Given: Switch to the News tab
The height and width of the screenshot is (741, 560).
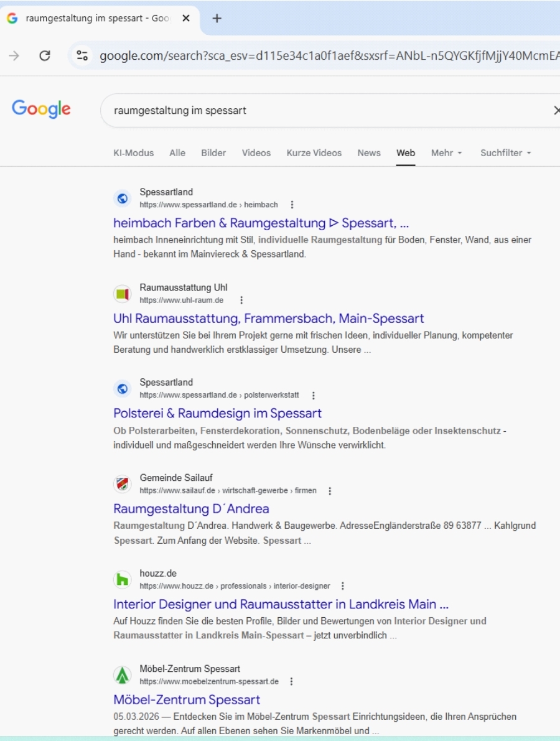Looking at the screenshot, I should 369,153.
